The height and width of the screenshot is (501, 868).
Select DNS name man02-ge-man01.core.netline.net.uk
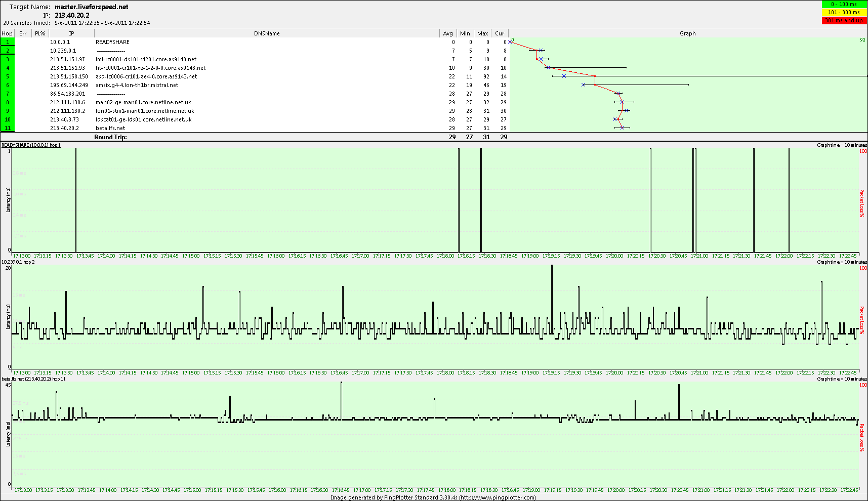coord(143,102)
